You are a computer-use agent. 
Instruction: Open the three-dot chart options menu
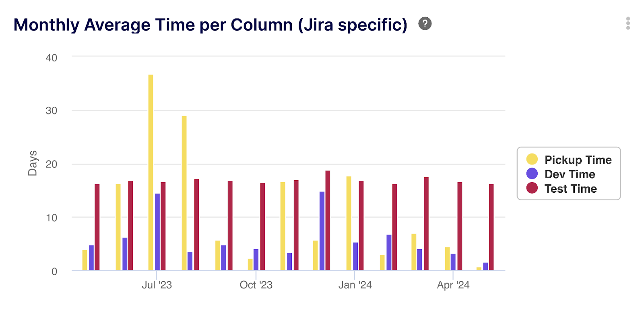click(x=627, y=23)
